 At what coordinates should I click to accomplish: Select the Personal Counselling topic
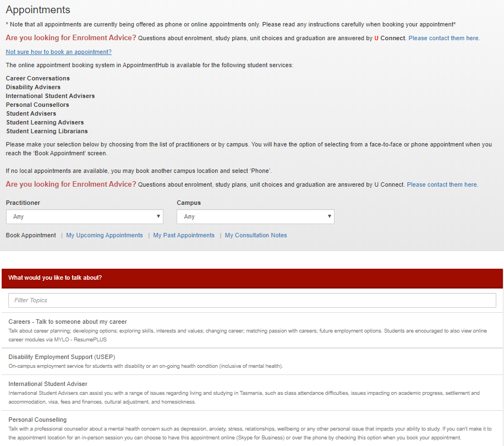pyautogui.click(x=37, y=420)
